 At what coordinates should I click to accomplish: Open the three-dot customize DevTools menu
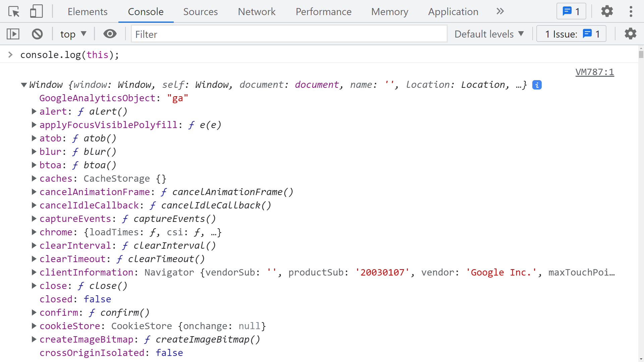tap(631, 12)
